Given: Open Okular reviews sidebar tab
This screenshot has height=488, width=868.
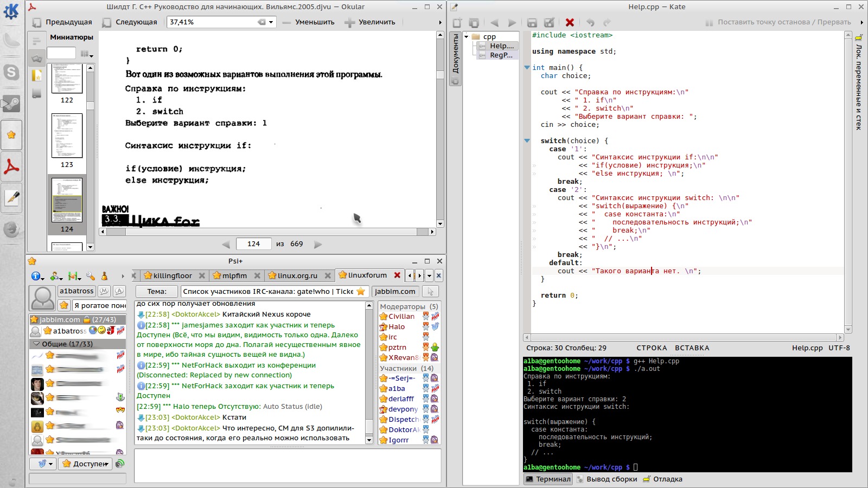Looking at the screenshot, I should pyautogui.click(x=36, y=76).
